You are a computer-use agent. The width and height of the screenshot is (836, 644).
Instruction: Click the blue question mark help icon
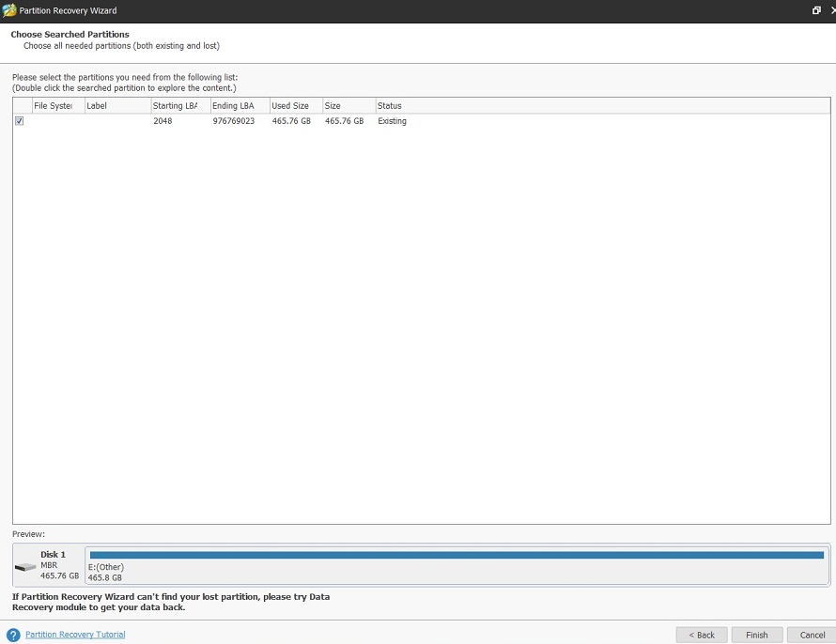13,635
